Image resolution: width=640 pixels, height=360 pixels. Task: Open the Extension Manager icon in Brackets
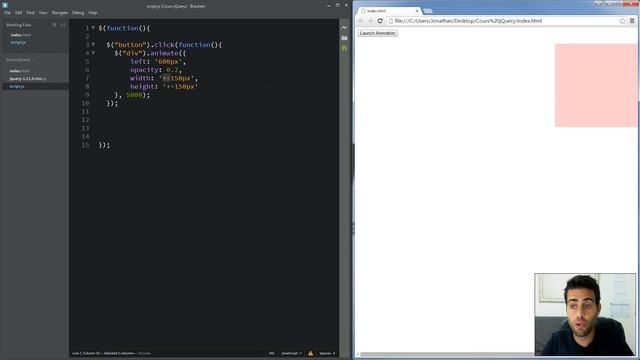344,38
